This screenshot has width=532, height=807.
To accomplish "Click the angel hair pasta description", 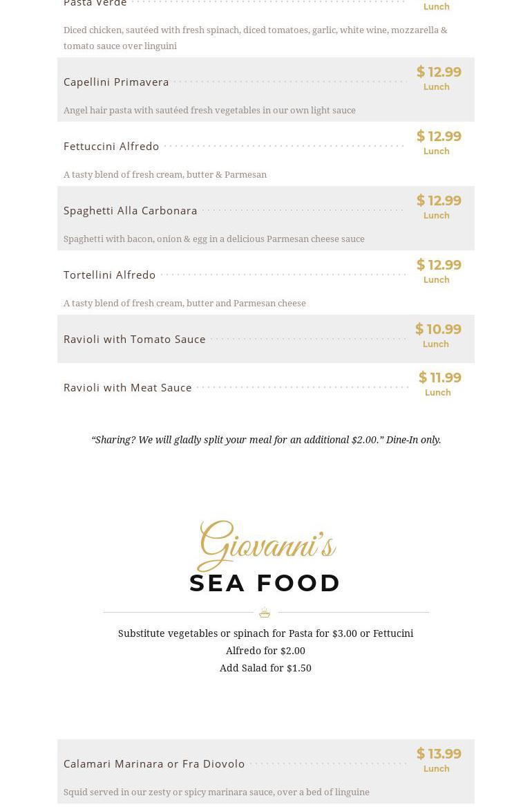I will coord(209,110).
